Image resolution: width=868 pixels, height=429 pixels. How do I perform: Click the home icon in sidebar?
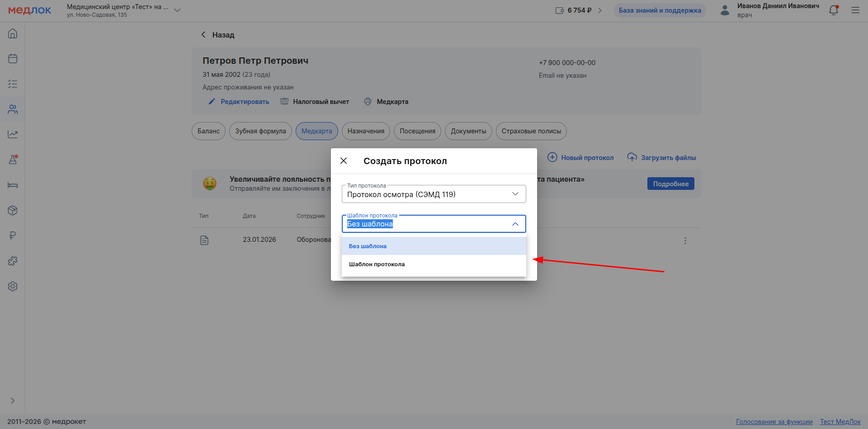coord(13,33)
